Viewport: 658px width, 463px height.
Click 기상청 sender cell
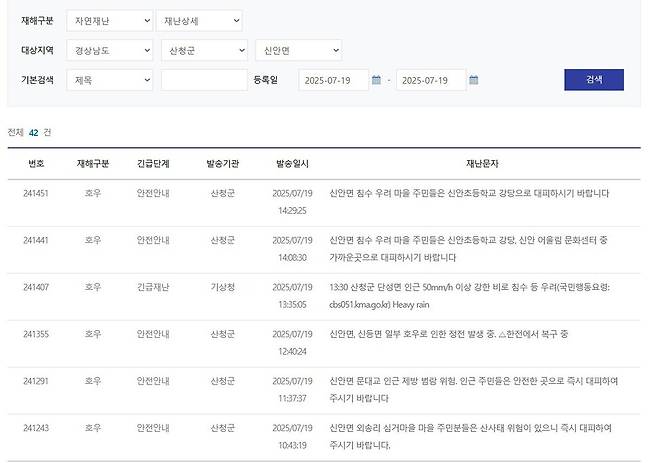222,288
